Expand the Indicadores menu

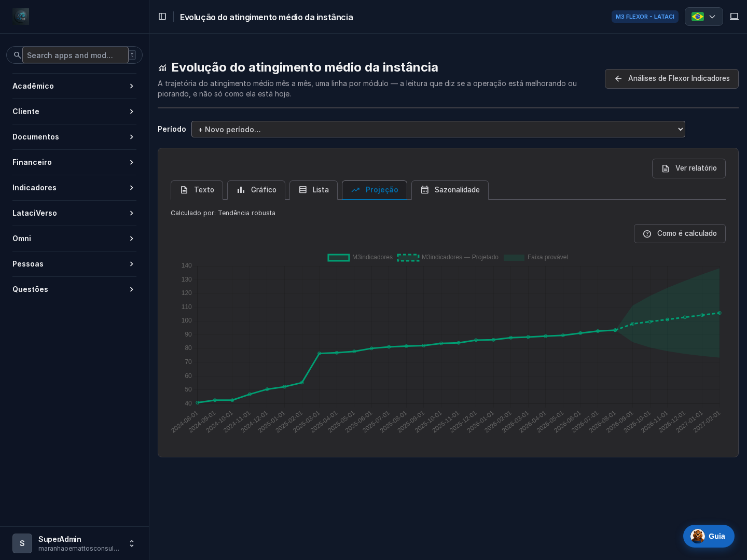74,188
